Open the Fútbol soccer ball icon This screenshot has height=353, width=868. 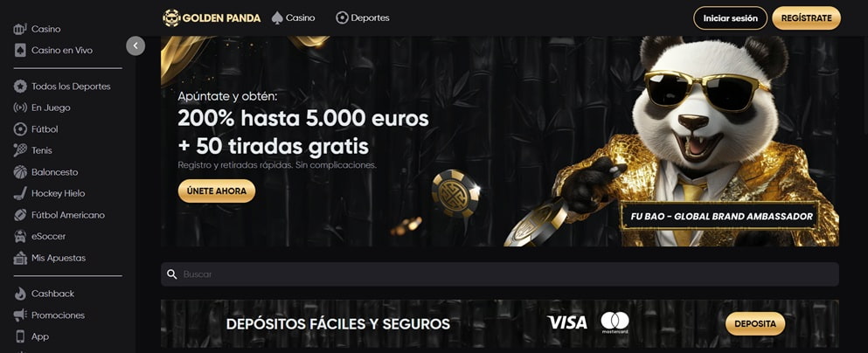[x=20, y=129]
